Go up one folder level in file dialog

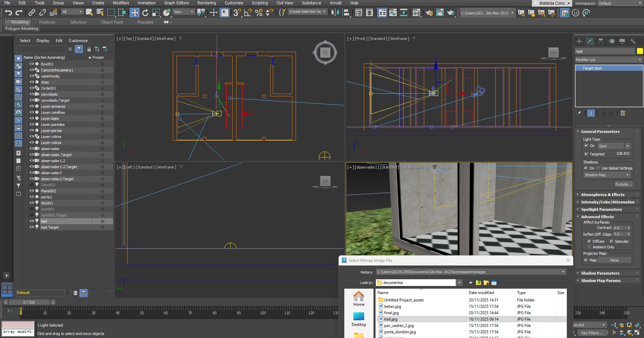tap(478, 283)
